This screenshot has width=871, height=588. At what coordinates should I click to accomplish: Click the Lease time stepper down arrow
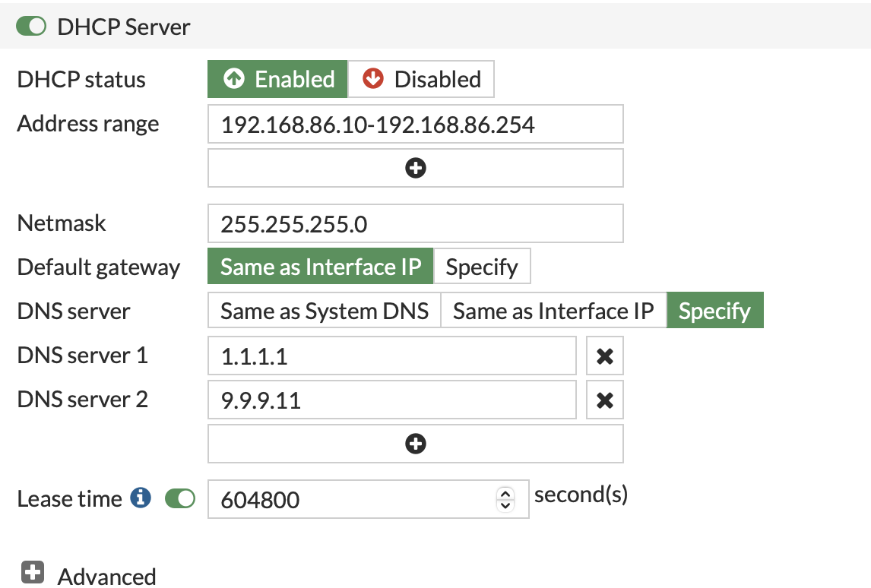pyautogui.click(x=505, y=504)
